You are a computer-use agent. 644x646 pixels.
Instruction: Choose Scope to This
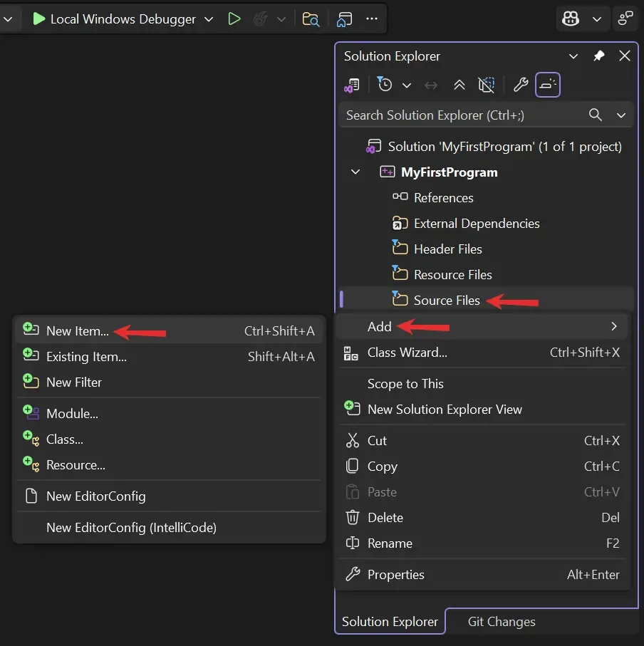point(482,384)
